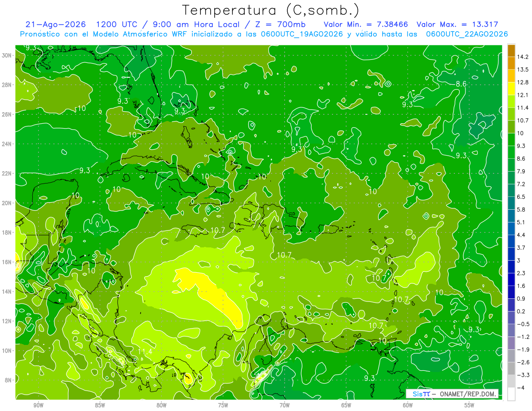Click the white swatch below -4 on scale

[511, 394]
